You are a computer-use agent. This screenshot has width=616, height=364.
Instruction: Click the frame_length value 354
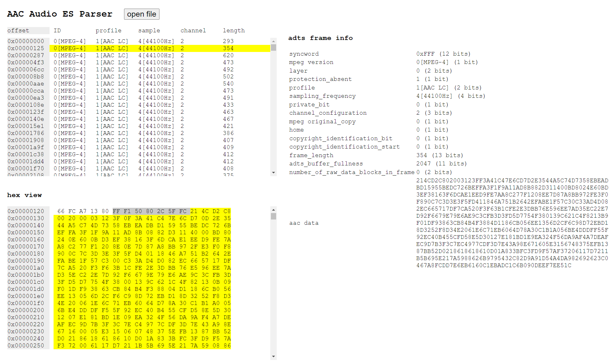tap(421, 155)
